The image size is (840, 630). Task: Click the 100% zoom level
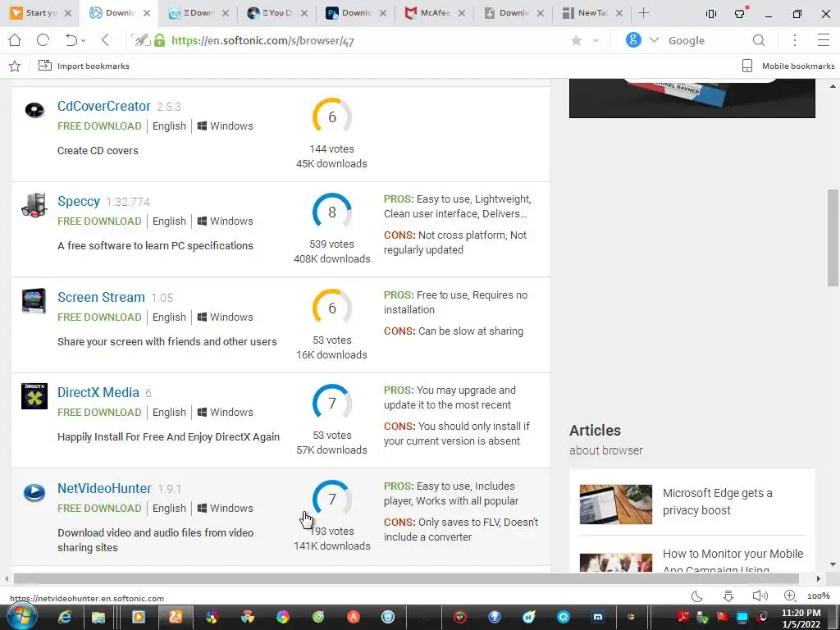[818, 596]
